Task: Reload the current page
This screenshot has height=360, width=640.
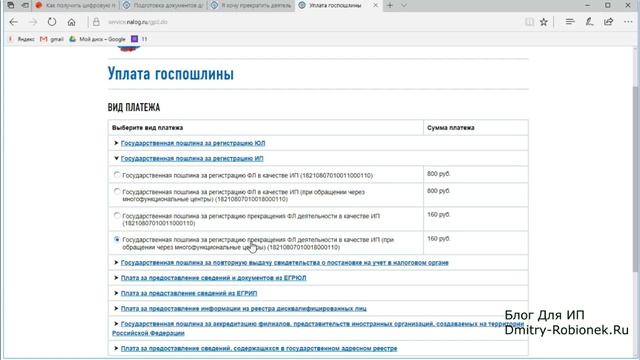Action: (x=52, y=22)
